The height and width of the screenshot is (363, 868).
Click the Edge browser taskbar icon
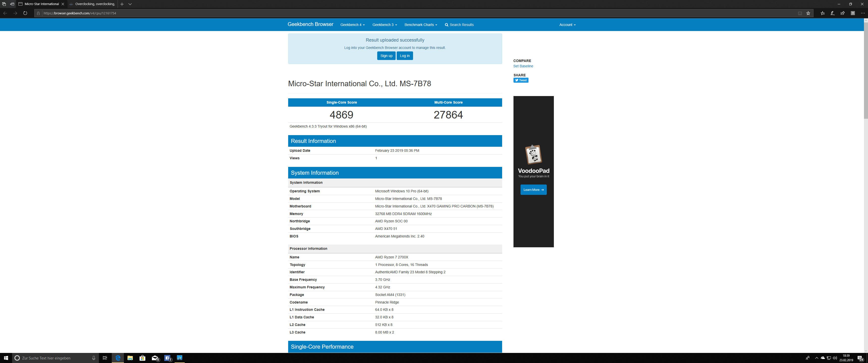pyautogui.click(x=118, y=358)
